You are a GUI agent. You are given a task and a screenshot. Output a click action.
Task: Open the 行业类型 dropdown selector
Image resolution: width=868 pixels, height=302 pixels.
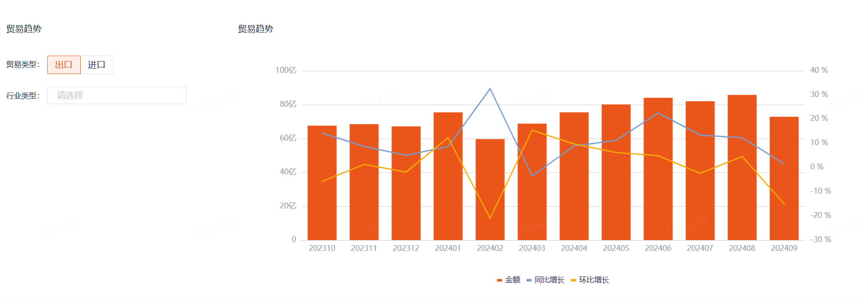pyautogui.click(x=117, y=95)
